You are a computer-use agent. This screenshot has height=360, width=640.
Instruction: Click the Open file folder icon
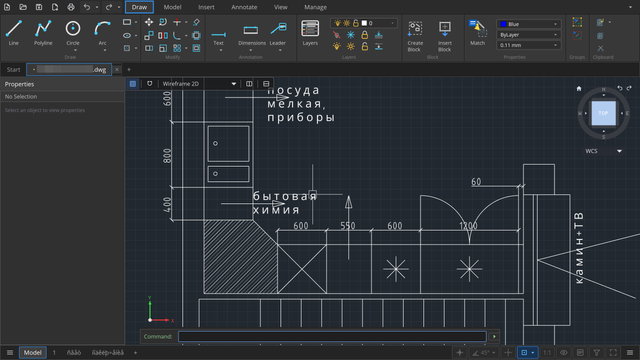pyautogui.click(x=23, y=7)
